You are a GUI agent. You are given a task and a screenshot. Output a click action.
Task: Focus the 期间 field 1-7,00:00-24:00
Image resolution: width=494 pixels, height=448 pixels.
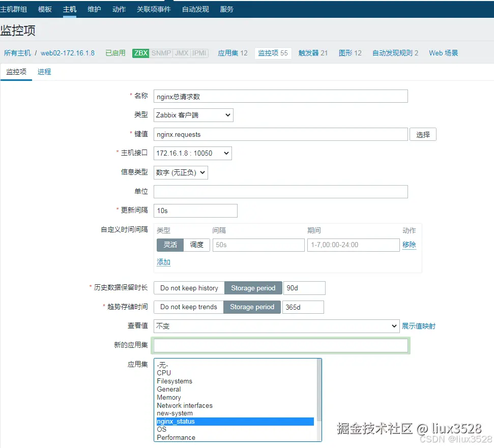(353, 245)
